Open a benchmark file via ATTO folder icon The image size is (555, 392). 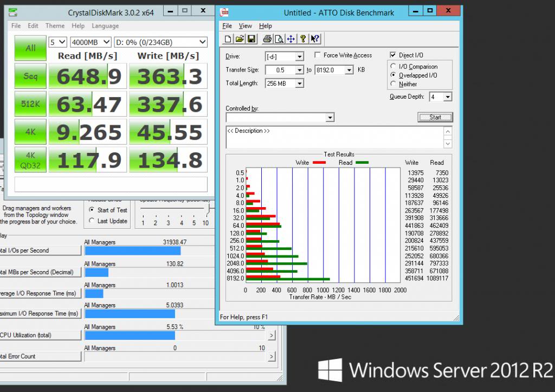pyautogui.click(x=240, y=39)
